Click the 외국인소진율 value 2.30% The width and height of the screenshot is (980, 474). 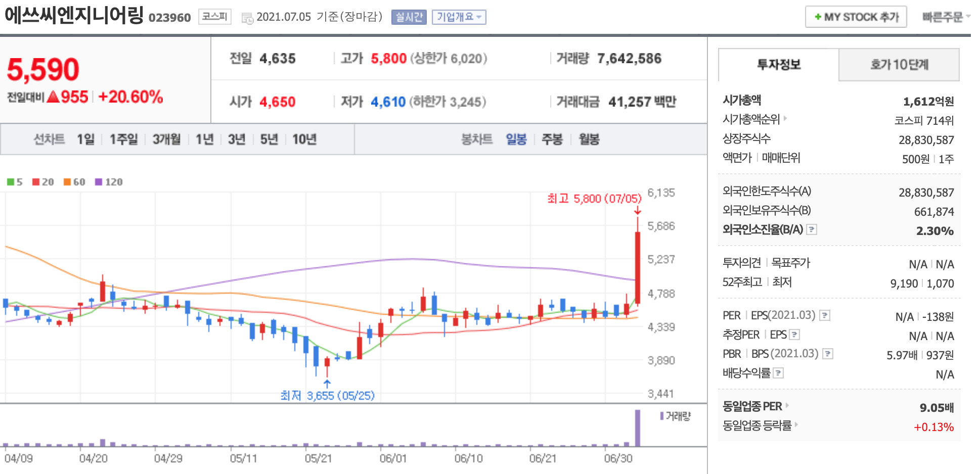pos(935,231)
